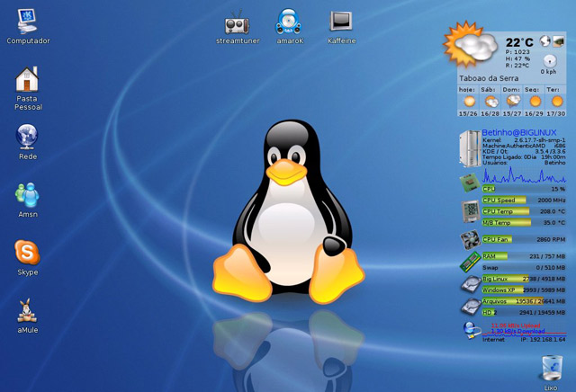576x392 pixels.
Task: Open the Lixo trash bin icon
Action: (552, 368)
